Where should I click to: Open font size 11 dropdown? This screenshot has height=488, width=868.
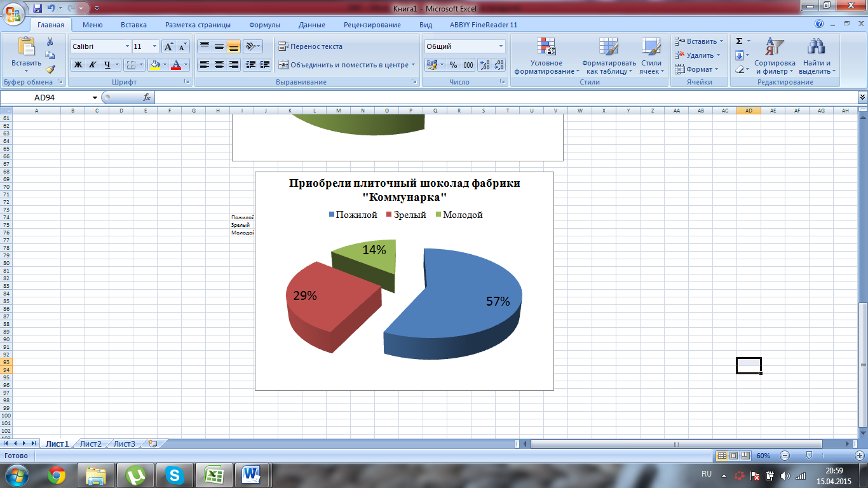(154, 46)
